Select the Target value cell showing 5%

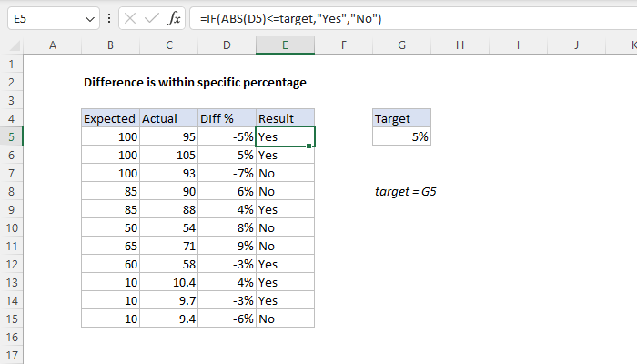pos(401,136)
